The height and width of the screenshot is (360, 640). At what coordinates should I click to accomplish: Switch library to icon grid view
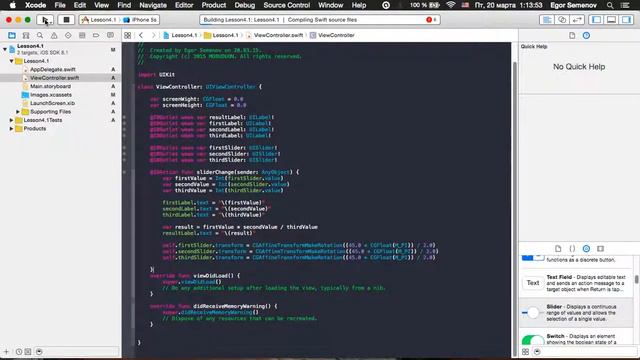(x=525, y=352)
